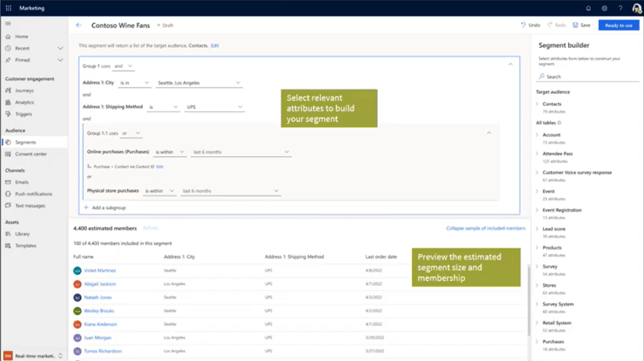Viewport: 644px width, 361px height.
Task: Open Violet Martinez contact avatar
Action: pyautogui.click(x=78, y=271)
